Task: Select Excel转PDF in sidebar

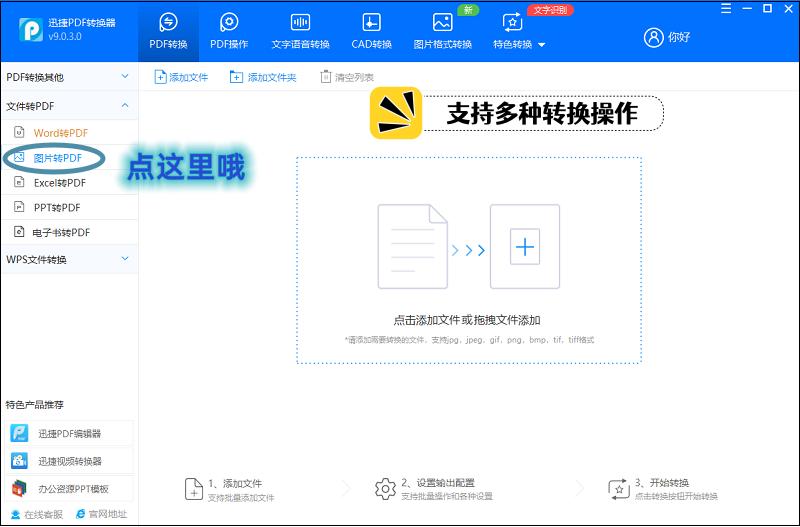Action: point(69,183)
